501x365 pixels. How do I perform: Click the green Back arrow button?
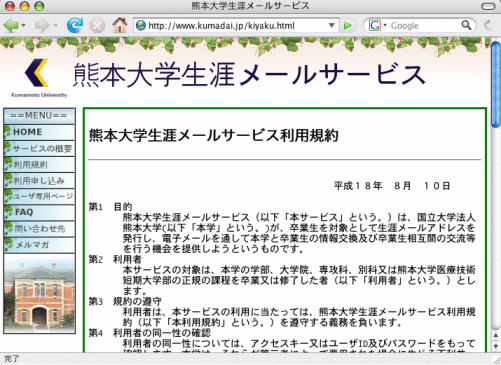[10, 25]
